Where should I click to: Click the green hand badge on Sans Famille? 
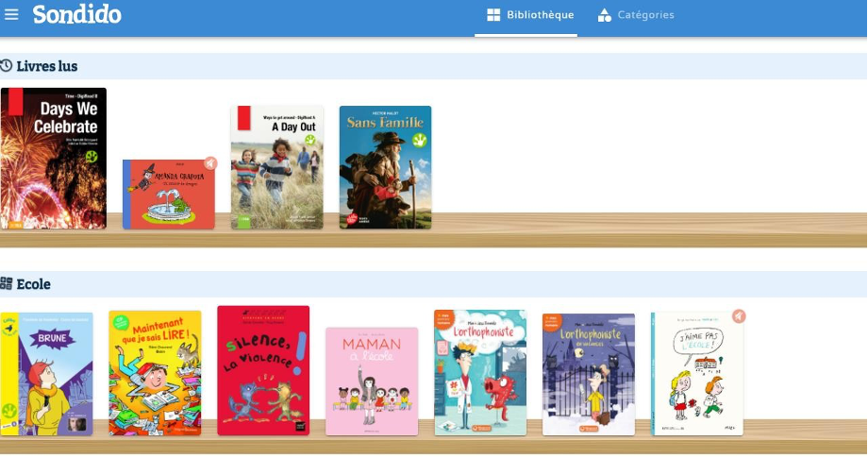point(420,140)
